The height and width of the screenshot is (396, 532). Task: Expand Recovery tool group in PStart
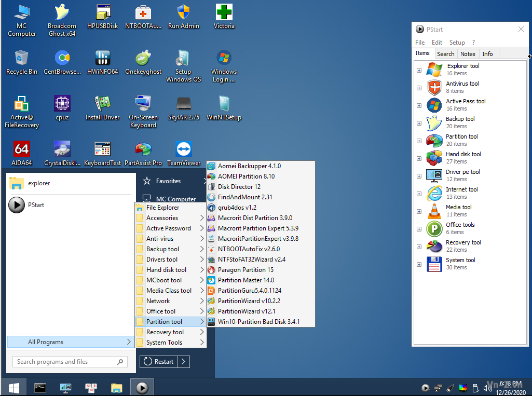tap(419, 247)
